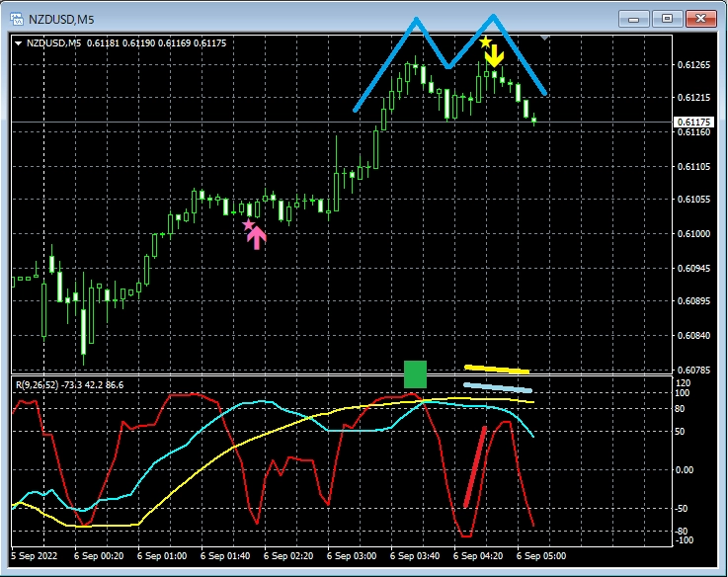728x577 pixels.
Task: Click the yellow down arrow sell signal
Action: pyautogui.click(x=495, y=54)
